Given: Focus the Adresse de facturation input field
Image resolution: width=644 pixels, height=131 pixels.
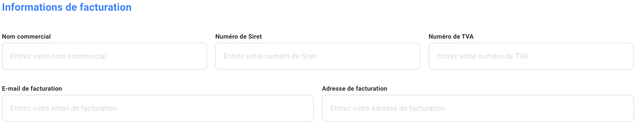Looking at the screenshot, I should [478, 108].
